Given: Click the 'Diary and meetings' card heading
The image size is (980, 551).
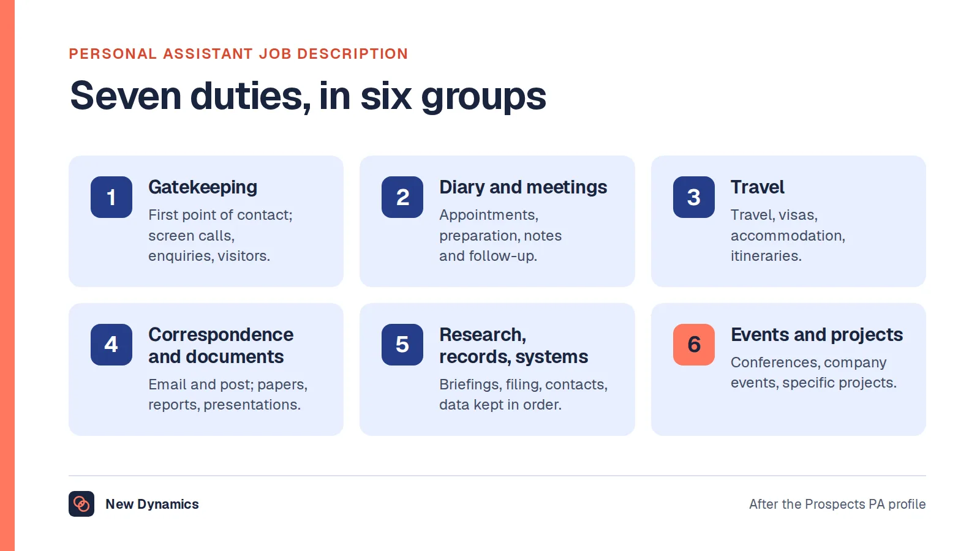Looking at the screenshot, I should coord(523,187).
